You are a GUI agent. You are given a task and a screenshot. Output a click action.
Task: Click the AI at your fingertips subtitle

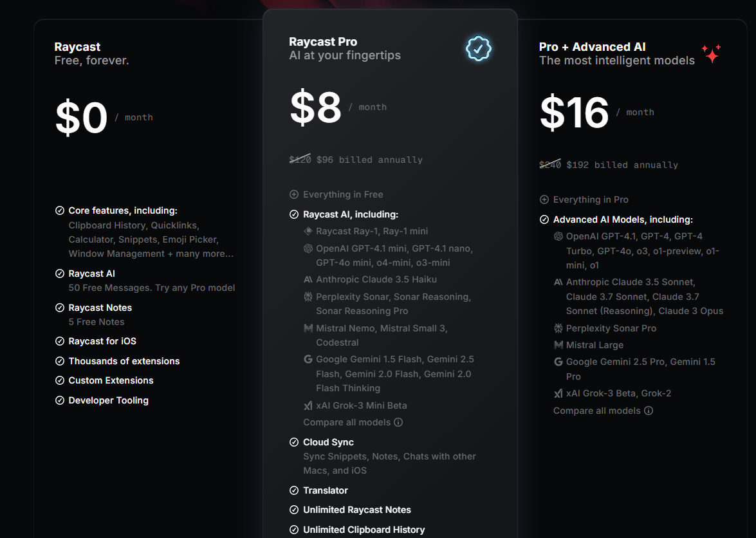[345, 55]
